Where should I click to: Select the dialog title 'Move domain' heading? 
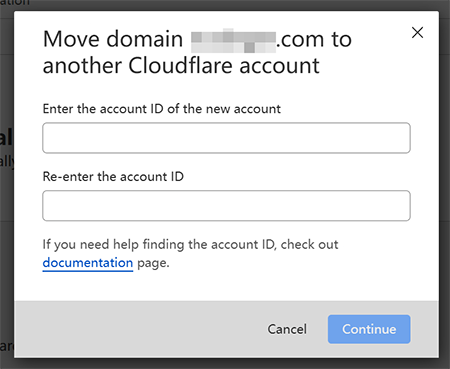pyautogui.click(x=197, y=52)
